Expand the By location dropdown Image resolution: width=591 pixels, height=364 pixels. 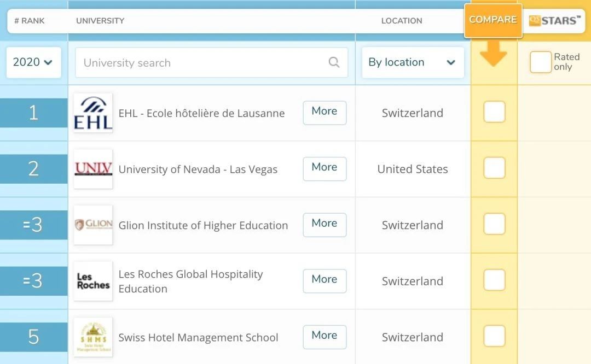click(x=413, y=62)
